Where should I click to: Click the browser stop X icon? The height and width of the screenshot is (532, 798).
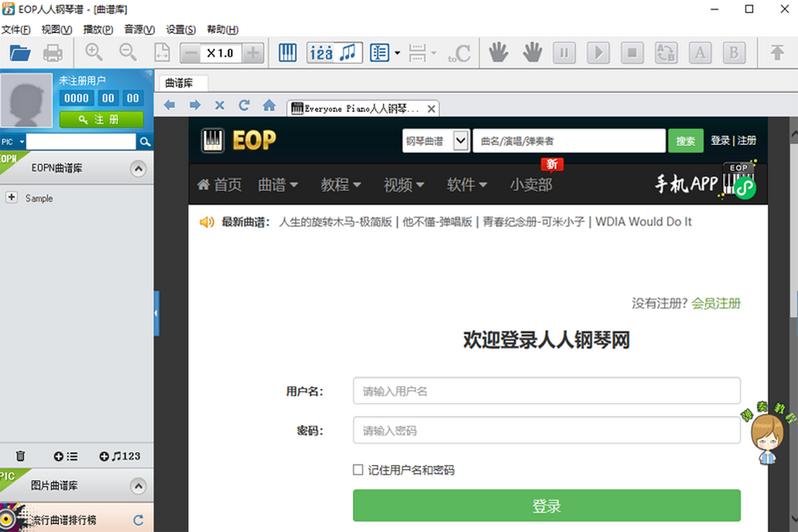click(219, 105)
